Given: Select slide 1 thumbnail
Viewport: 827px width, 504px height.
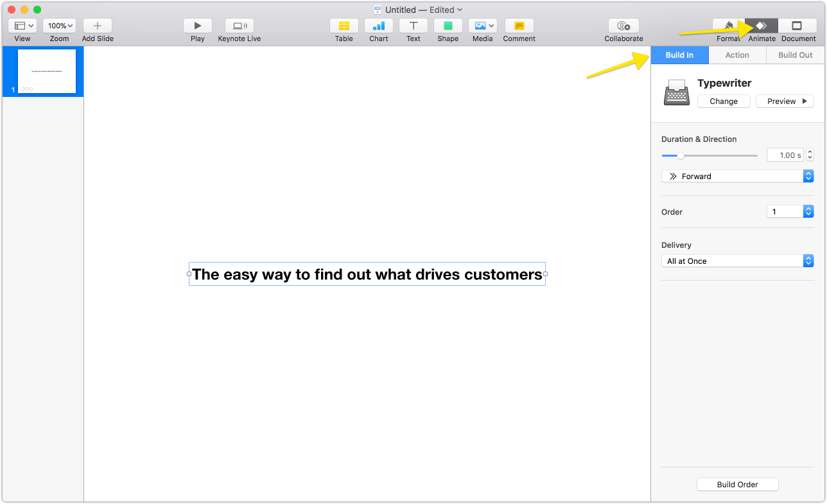Looking at the screenshot, I should (47, 71).
